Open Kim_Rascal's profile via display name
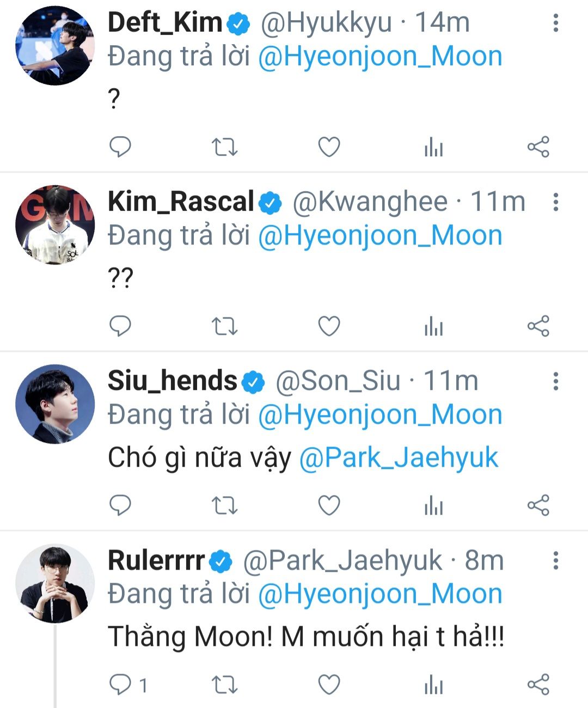 (x=181, y=202)
